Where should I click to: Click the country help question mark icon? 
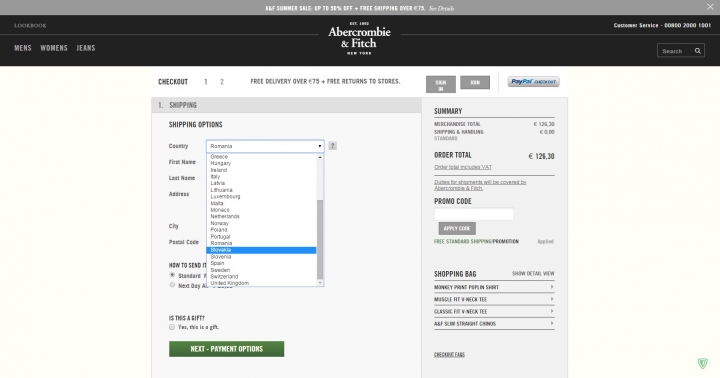332,146
